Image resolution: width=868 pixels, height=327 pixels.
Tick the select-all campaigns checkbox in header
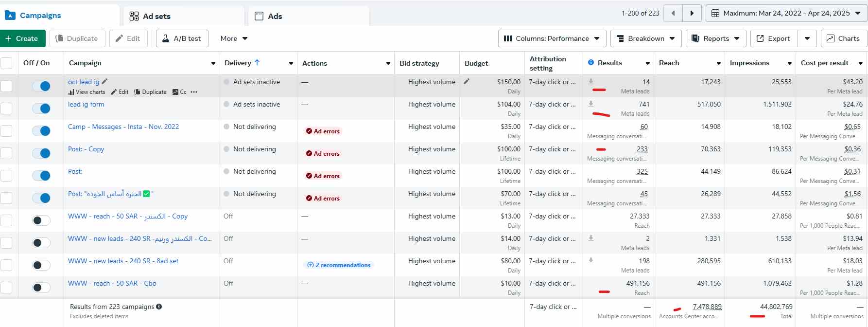pyautogui.click(x=7, y=63)
